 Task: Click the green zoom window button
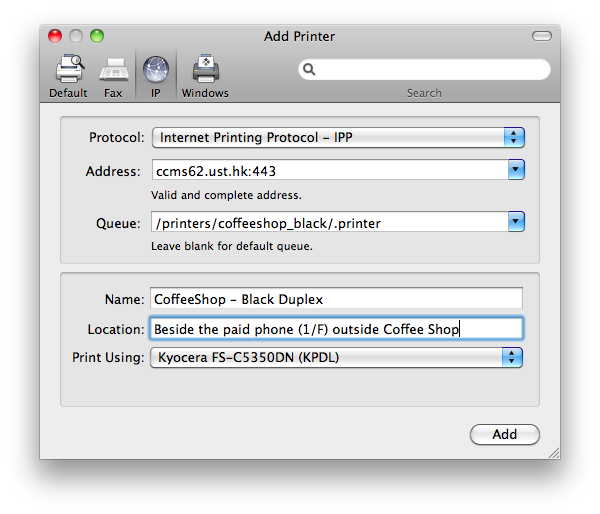(x=97, y=36)
